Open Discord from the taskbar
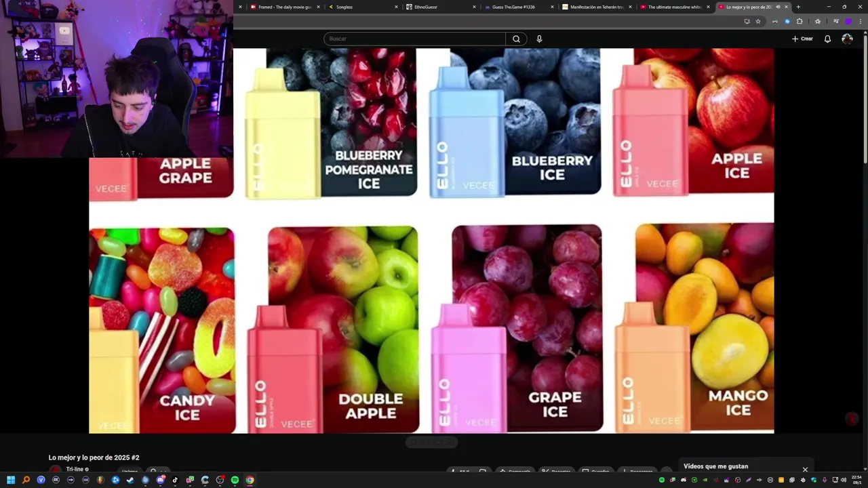This screenshot has width=868, height=488. [160, 480]
